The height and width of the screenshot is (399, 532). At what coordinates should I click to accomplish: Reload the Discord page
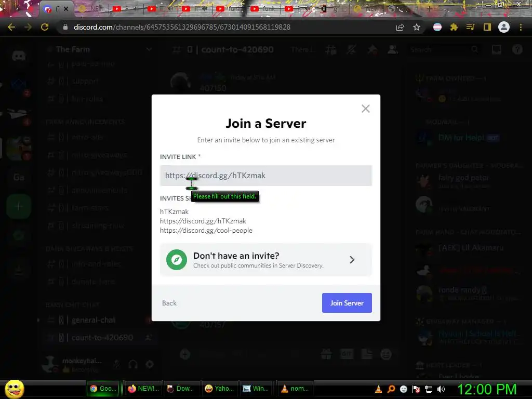point(45,27)
